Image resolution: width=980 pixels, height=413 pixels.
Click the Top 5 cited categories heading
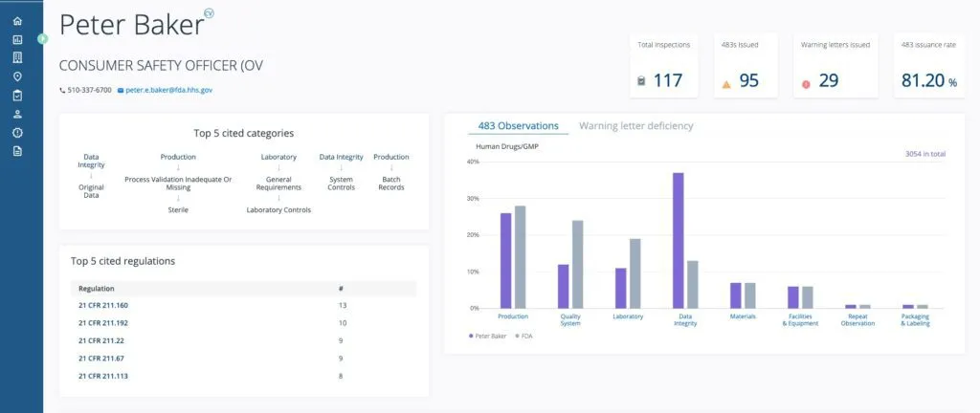click(x=244, y=133)
